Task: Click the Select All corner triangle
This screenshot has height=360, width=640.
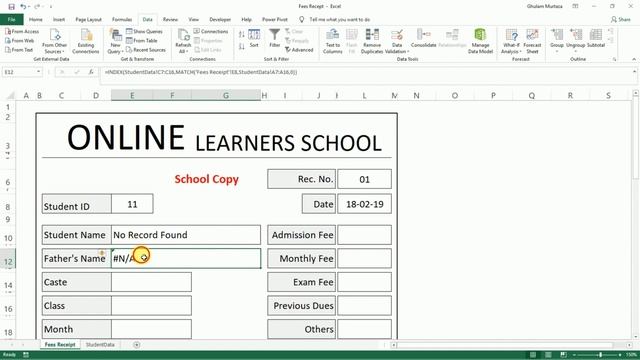Action: click(x=11, y=96)
